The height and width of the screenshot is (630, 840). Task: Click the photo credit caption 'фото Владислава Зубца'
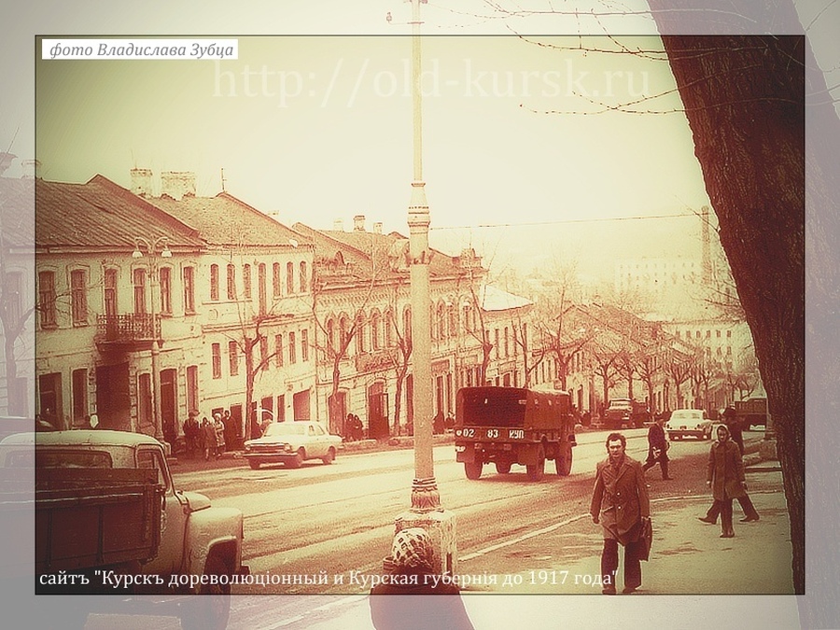click(140, 49)
